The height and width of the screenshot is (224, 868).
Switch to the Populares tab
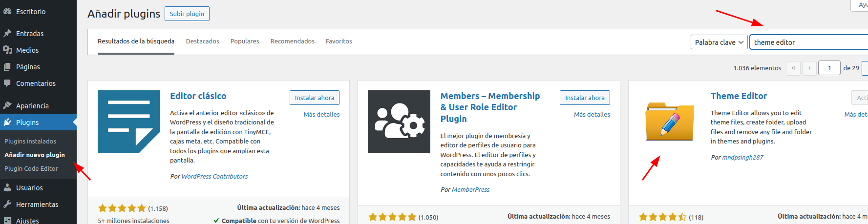[x=245, y=41]
